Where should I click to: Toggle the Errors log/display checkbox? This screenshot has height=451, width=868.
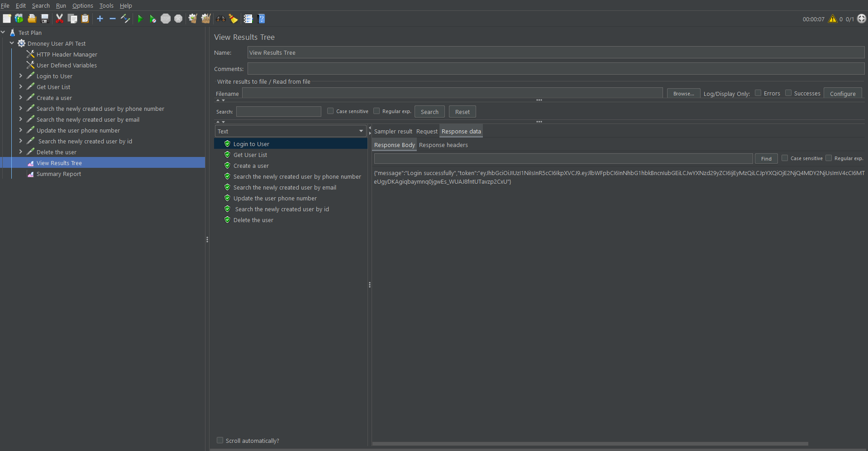click(758, 93)
